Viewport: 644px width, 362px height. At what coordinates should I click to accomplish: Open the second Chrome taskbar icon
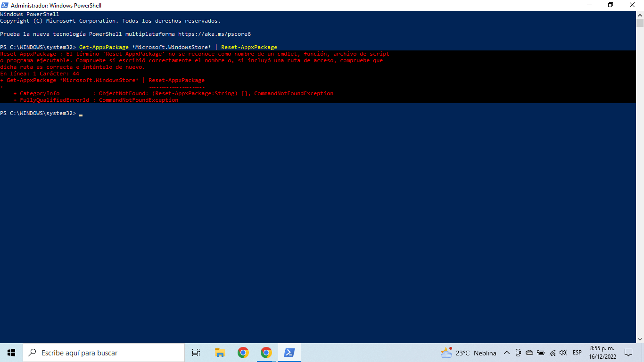click(266, 353)
